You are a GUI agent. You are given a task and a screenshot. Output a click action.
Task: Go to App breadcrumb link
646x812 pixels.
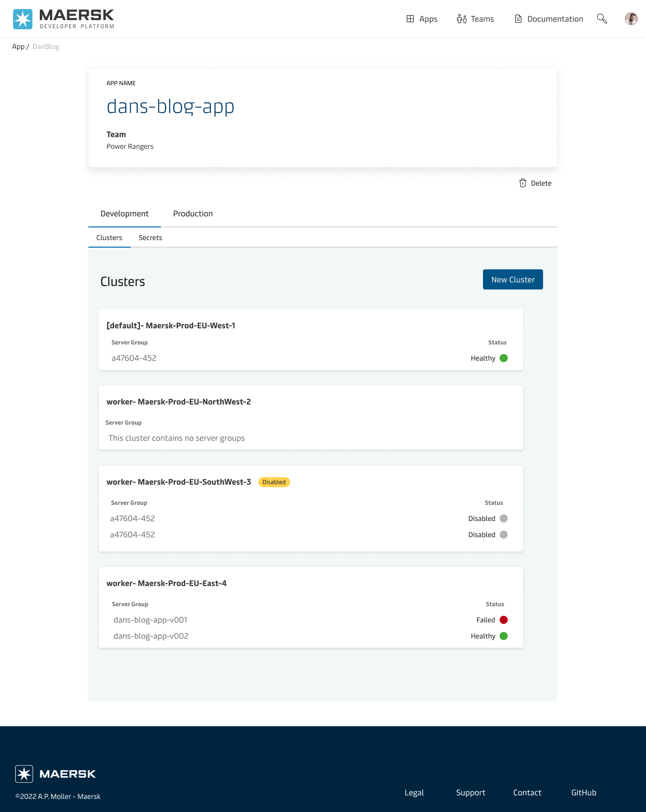(18, 46)
